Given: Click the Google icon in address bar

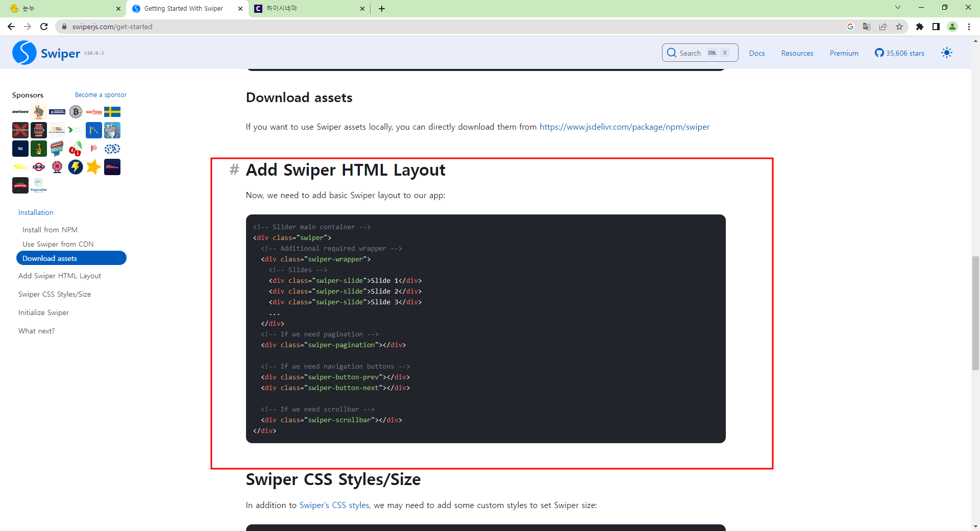Looking at the screenshot, I should [850, 27].
